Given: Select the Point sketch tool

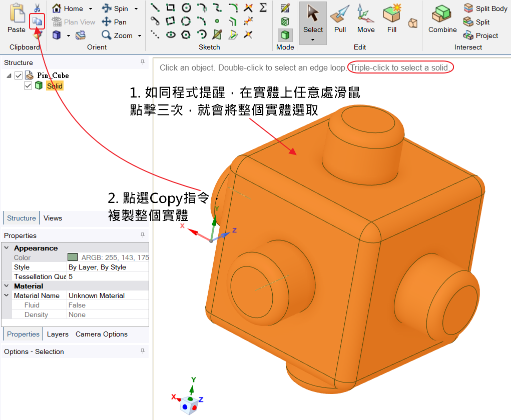Looking at the screenshot, I should (217, 21).
